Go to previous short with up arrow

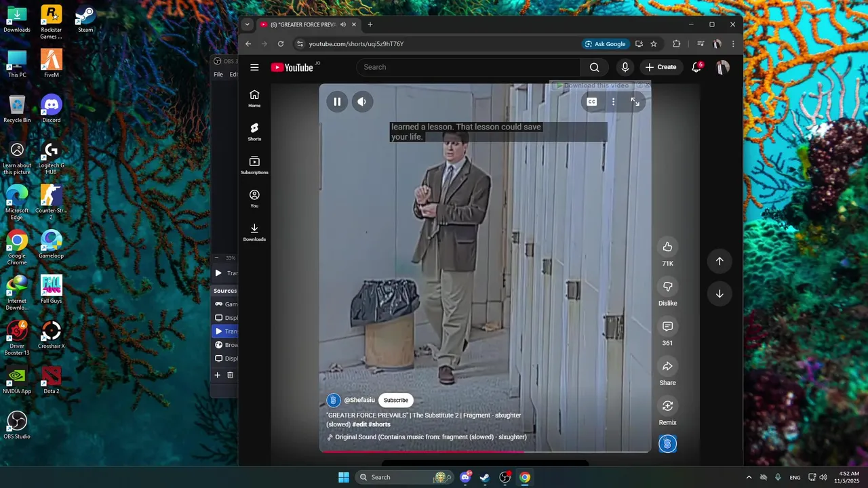(719, 261)
